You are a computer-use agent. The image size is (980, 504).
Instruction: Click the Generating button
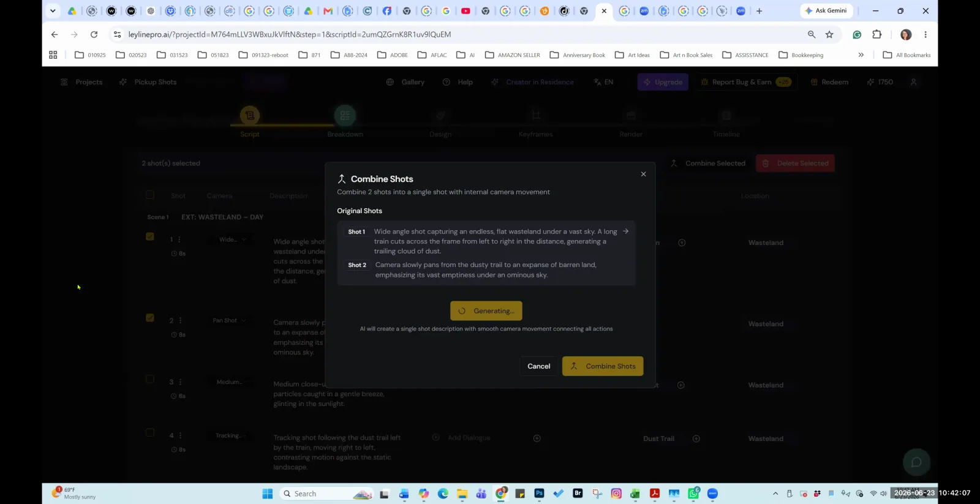(486, 311)
